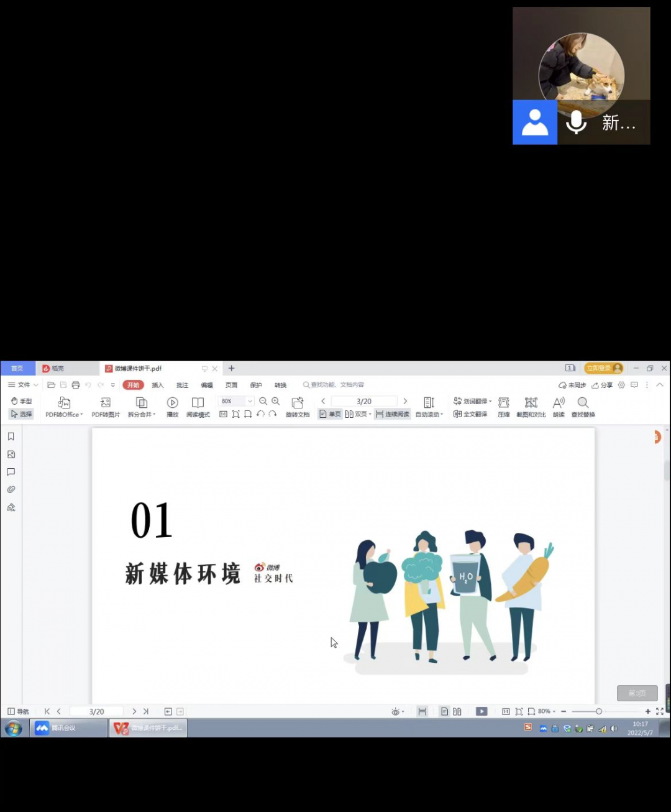Viewport: 671px width, 812px height.
Task: Open 查找替换 find and replace
Action: point(583,403)
